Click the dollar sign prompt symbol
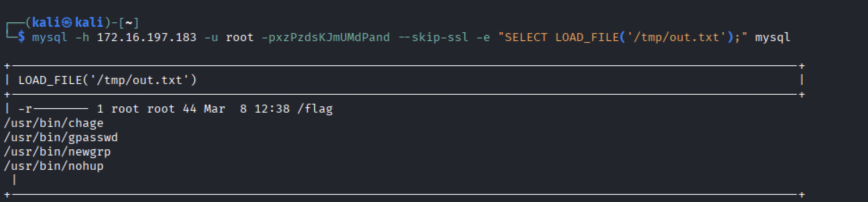868x202 pixels. coord(21,37)
